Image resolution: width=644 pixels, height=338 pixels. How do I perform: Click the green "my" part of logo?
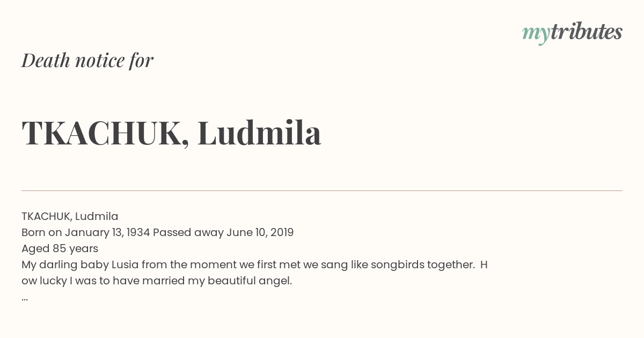pos(536,34)
